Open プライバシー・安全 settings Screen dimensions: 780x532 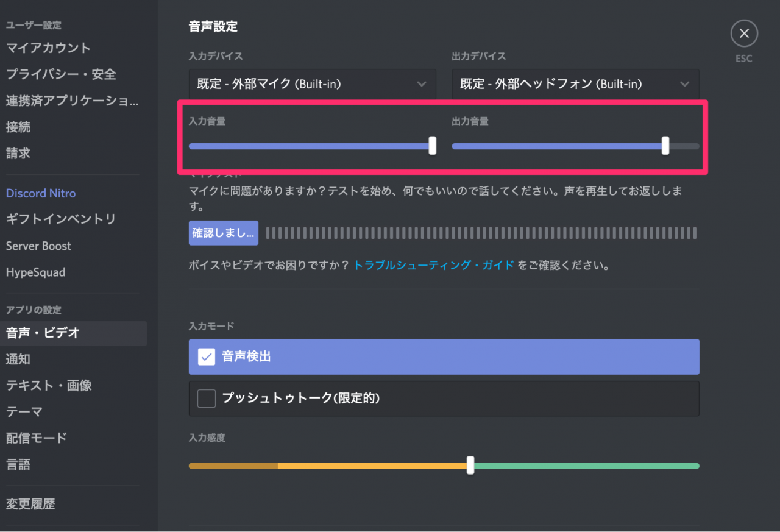point(61,74)
